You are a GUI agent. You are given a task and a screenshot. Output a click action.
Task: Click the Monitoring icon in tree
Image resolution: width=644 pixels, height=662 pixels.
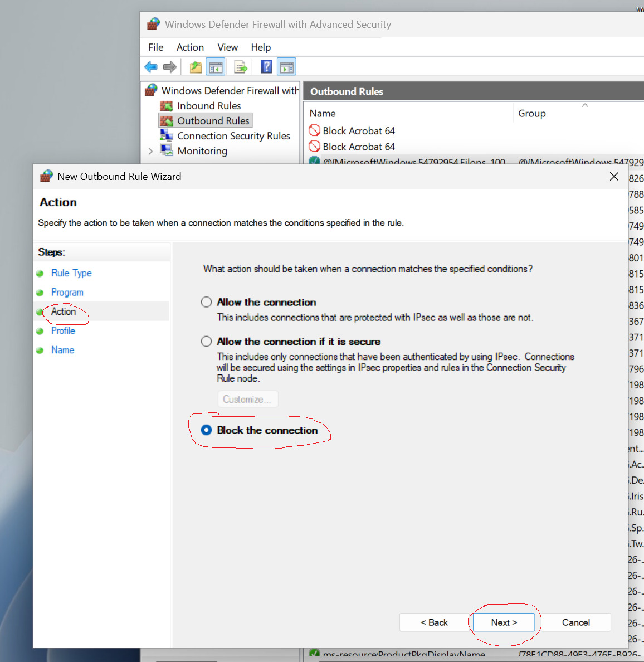pyautogui.click(x=166, y=150)
